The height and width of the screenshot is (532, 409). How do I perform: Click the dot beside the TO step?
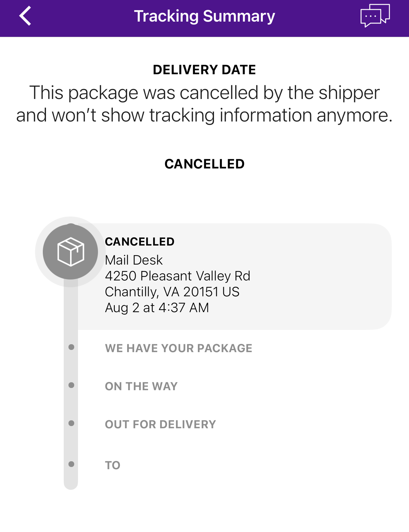coord(71,464)
